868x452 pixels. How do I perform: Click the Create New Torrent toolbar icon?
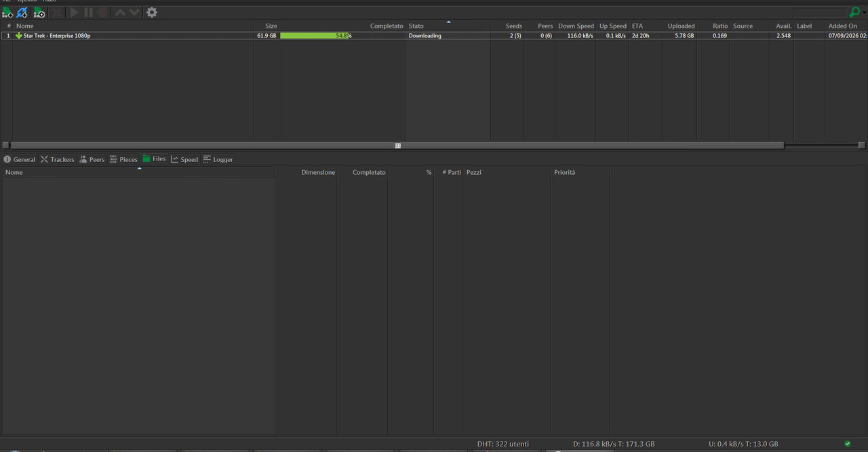tap(39, 12)
